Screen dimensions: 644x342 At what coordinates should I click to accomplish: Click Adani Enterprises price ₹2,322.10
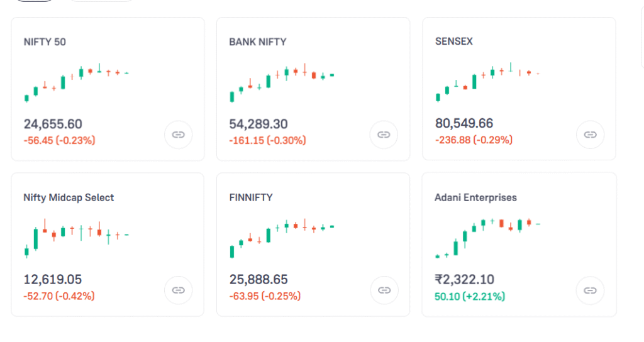point(464,280)
